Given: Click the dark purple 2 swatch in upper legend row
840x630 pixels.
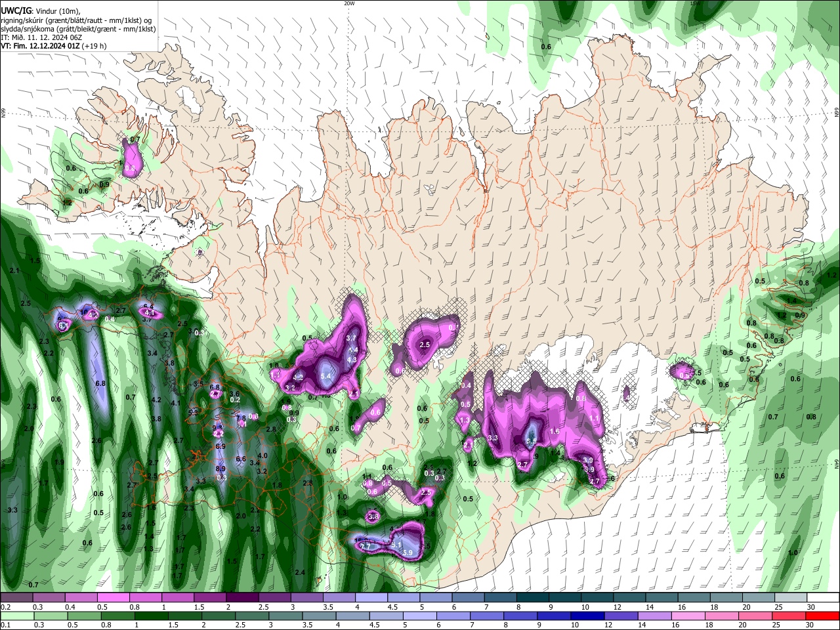Looking at the screenshot, I should 242,598.
